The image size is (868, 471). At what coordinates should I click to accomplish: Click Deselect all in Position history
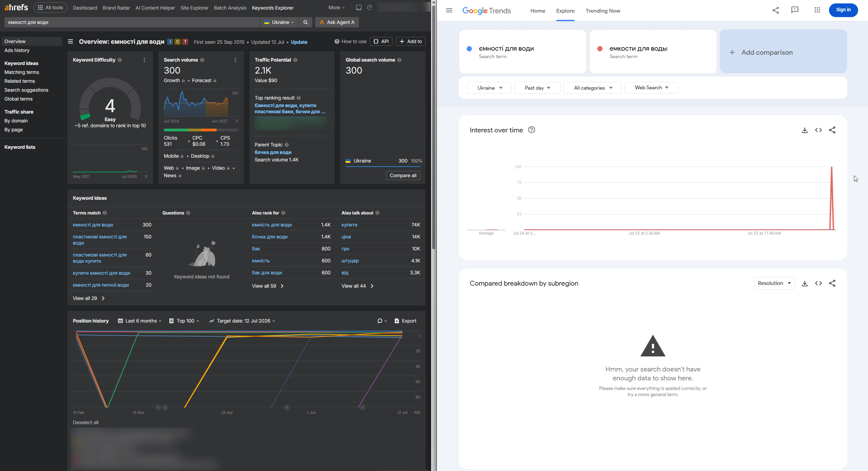point(86,422)
